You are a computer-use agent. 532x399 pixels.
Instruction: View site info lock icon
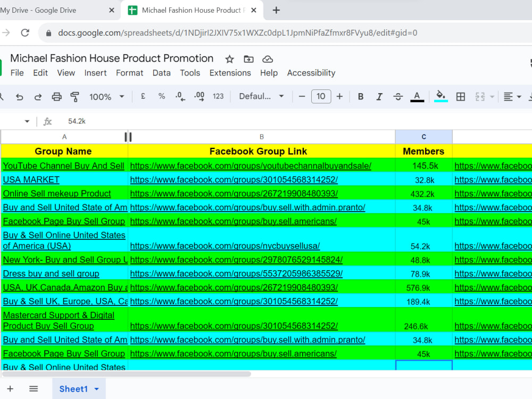[48, 33]
